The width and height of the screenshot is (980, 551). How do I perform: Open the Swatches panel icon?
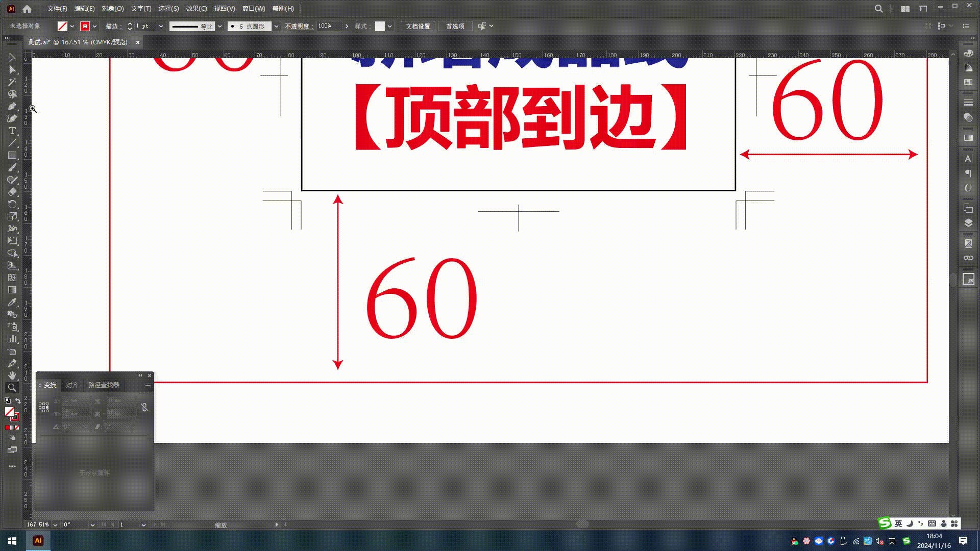[x=968, y=82]
